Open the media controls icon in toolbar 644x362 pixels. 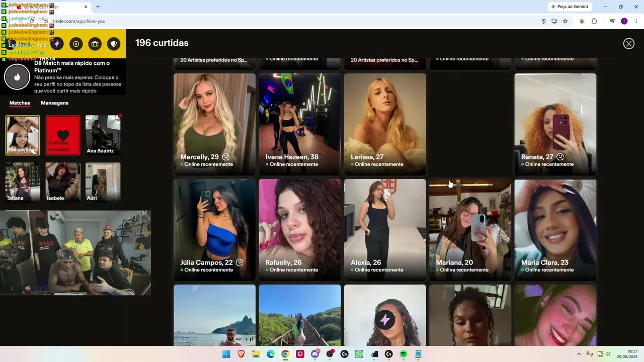(x=612, y=21)
